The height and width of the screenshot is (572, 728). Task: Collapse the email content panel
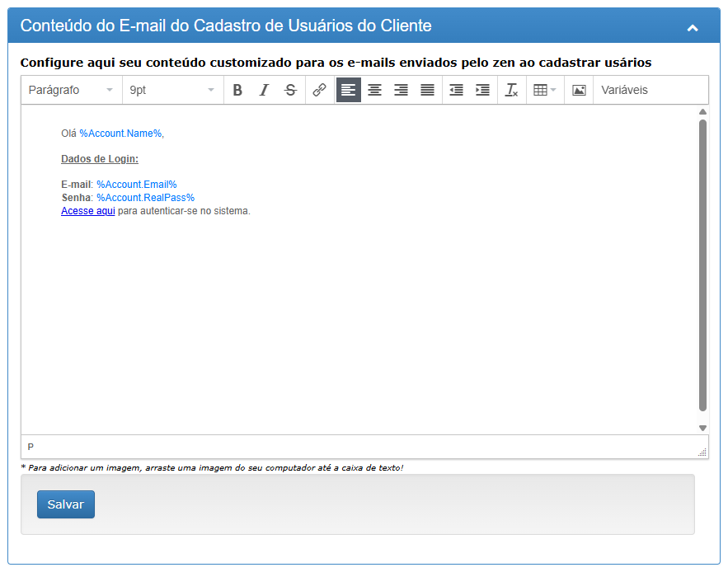pyautogui.click(x=693, y=27)
